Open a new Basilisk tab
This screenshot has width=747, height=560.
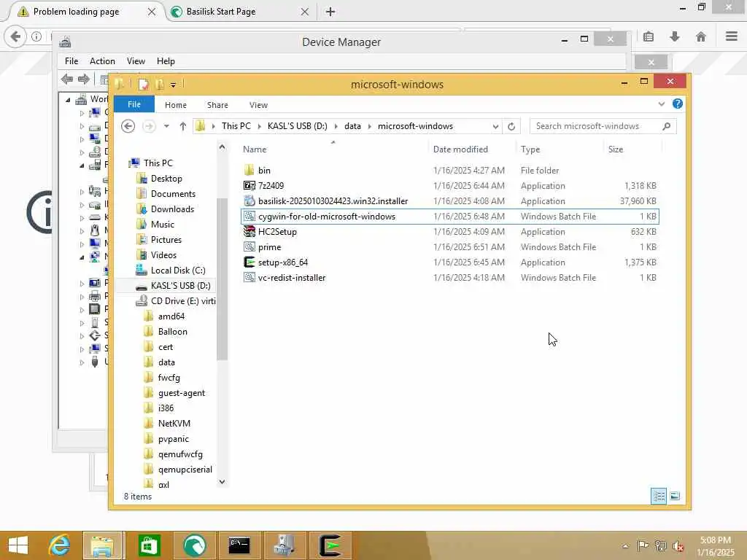click(x=330, y=12)
